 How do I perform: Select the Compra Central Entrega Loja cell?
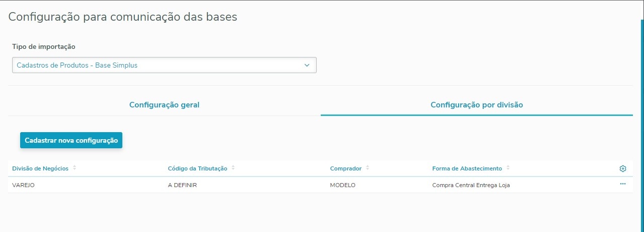[x=471, y=185]
